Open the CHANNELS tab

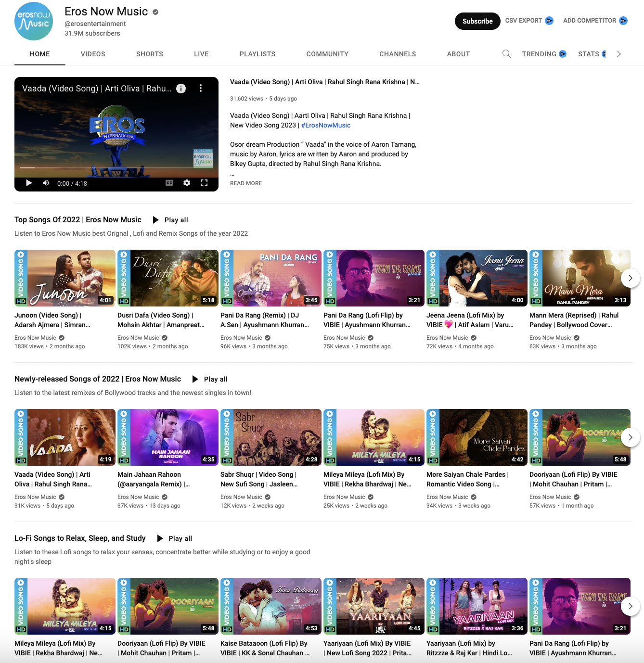(398, 54)
